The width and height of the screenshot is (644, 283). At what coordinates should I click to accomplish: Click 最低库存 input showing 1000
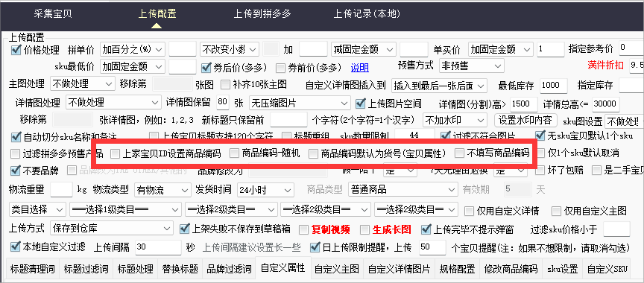click(554, 86)
